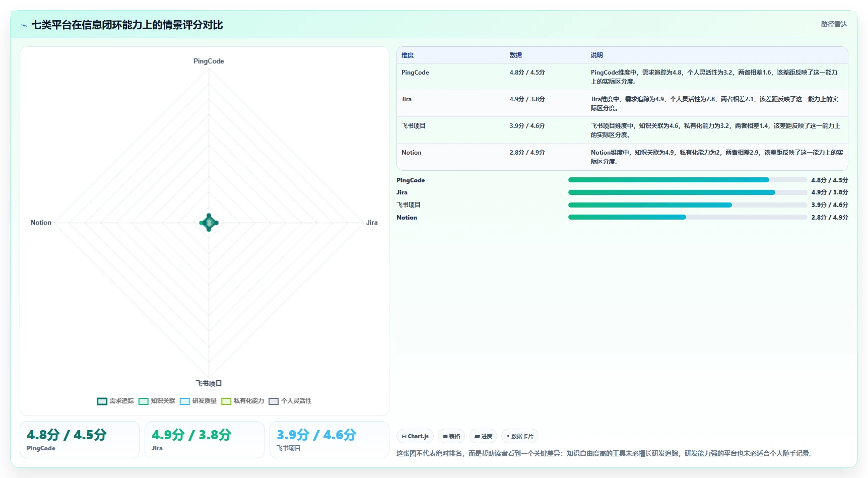Click the Jira progress bar
The width and height of the screenshot is (868, 478).
click(x=688, y=192)
